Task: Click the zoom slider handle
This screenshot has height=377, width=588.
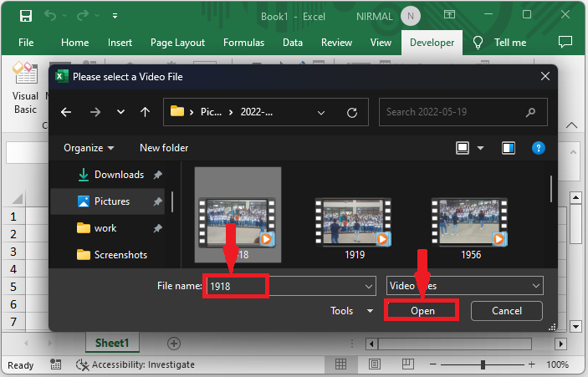Action: pyautogui.click(x=483, y=364)
